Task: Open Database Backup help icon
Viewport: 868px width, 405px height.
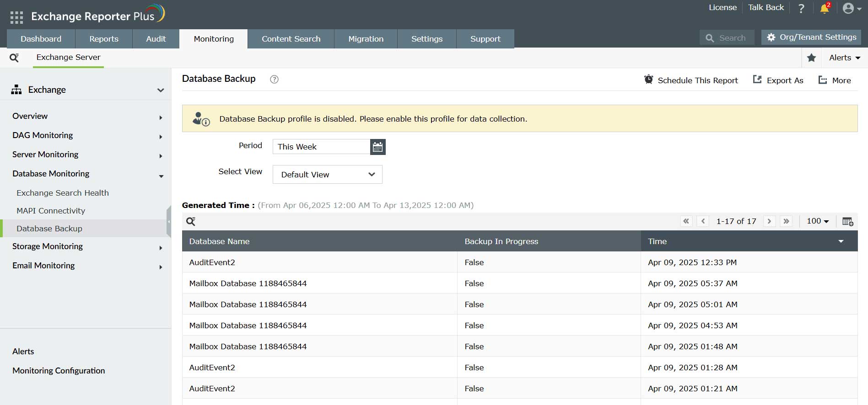Action: coord(274,79)
